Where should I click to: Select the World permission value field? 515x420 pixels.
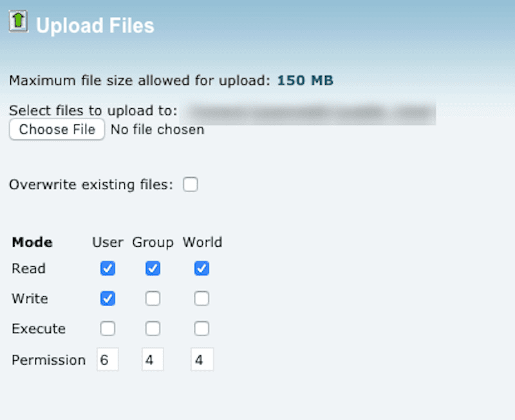(201, 359)
